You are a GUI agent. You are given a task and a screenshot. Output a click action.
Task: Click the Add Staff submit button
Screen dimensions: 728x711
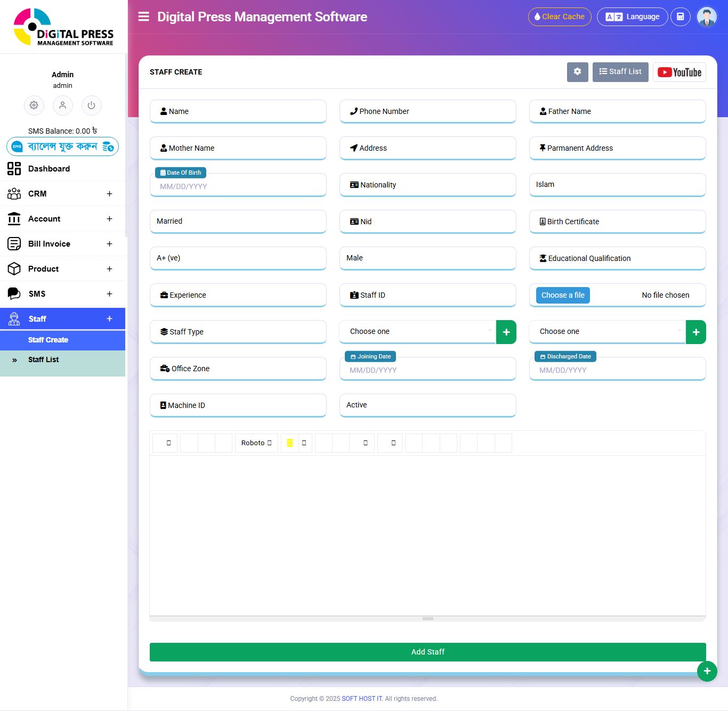click(427, 652)
